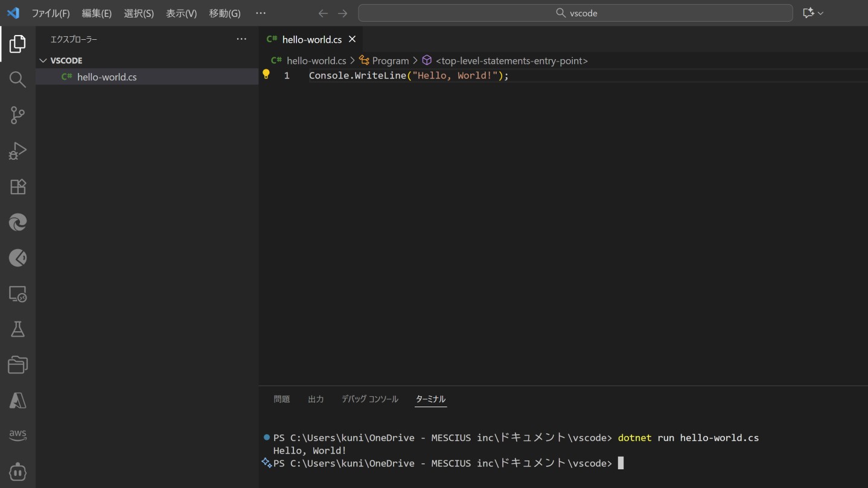Click the VS Code logo icon
The width and height of the screenshot is (868, 488).
pyautogui.click(x=13, y=13)
